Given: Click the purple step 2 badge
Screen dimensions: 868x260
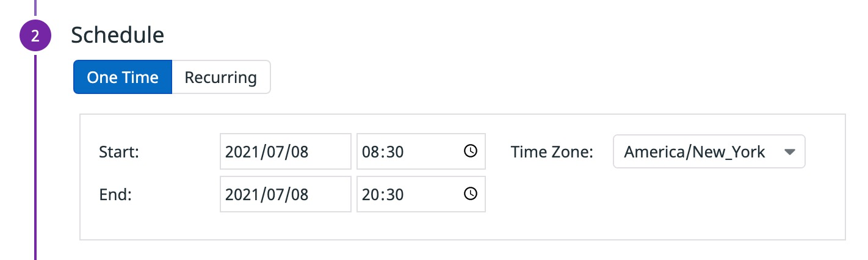Looking at the screenshot, I should 35,35.
